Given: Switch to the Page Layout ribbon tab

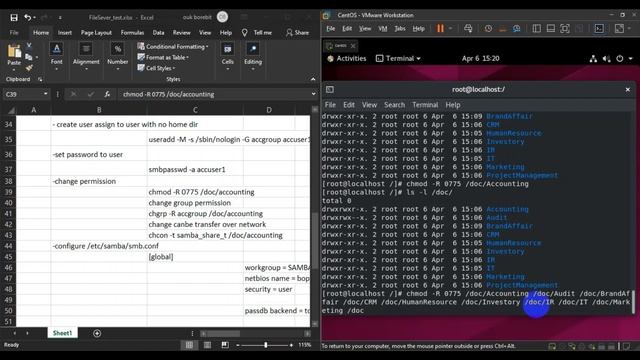Looking at the screenshot, I should pyautogui.click(x=96, y=33).
